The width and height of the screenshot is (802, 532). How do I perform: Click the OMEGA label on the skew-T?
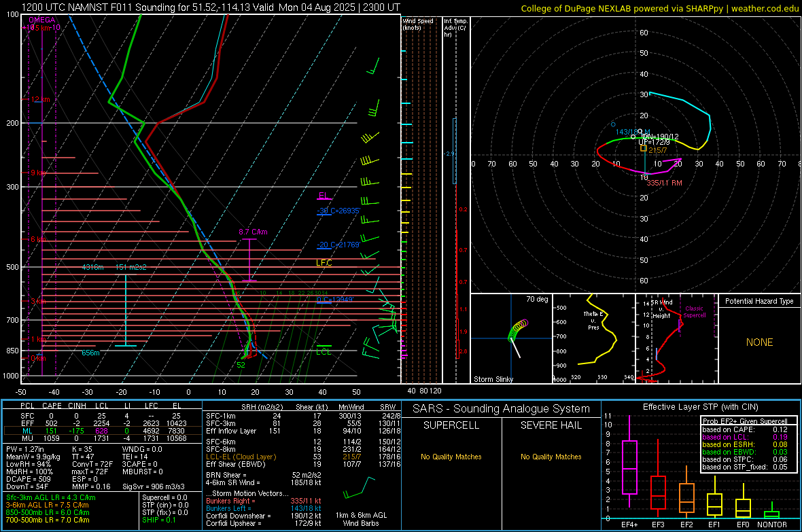click(42, 20)
